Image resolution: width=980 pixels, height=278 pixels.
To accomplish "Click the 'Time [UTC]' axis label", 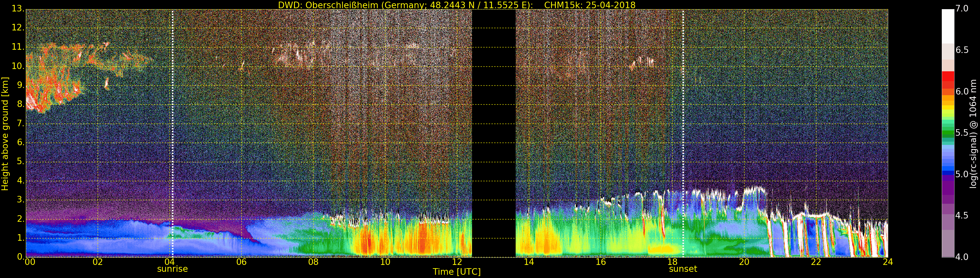I will click(457, 272).
